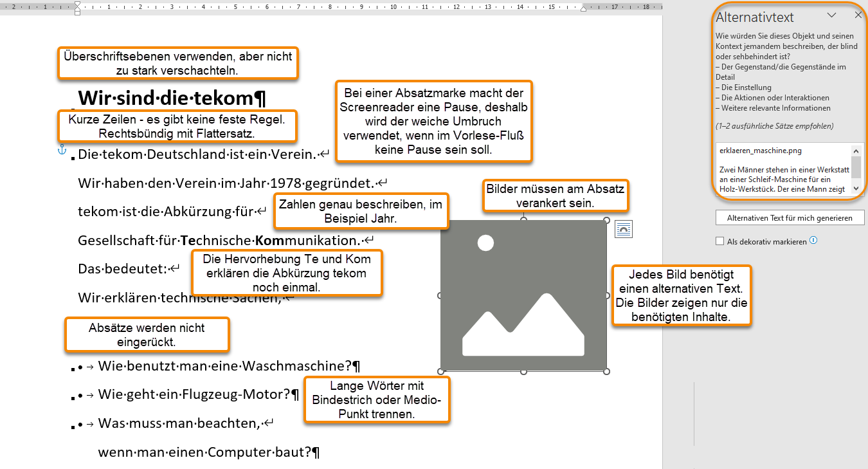Expand the Alternativtext pane options chevron
The width and height of the screenshot is (868, 469).
[x=831, y=15]
